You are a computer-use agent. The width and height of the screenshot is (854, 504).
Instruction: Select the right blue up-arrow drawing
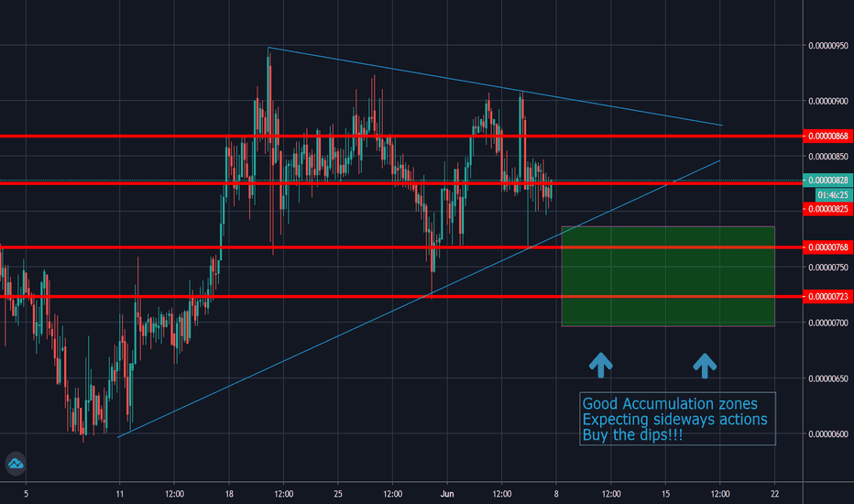705,365
